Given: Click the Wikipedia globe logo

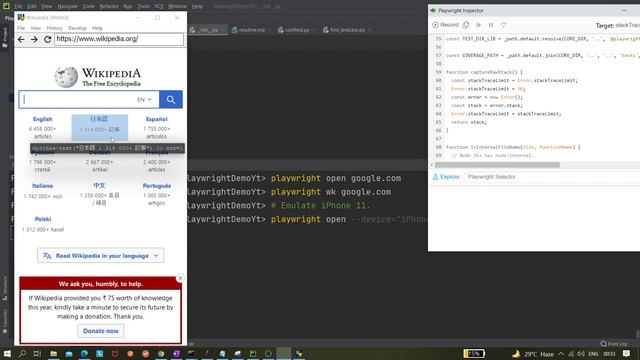Looking at the screenshot, I should [x=66, y=76].
